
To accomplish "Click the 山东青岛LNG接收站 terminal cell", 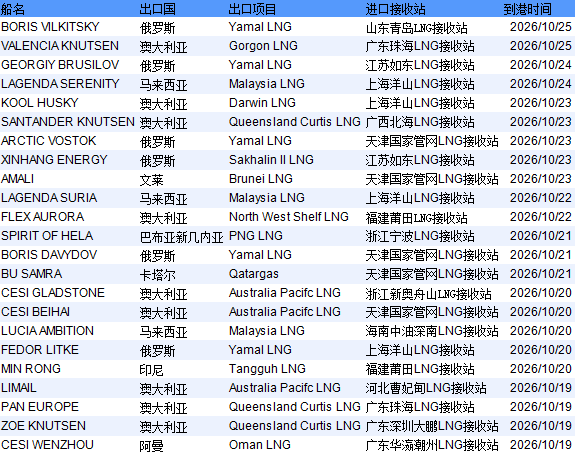I will pos(417,28).
